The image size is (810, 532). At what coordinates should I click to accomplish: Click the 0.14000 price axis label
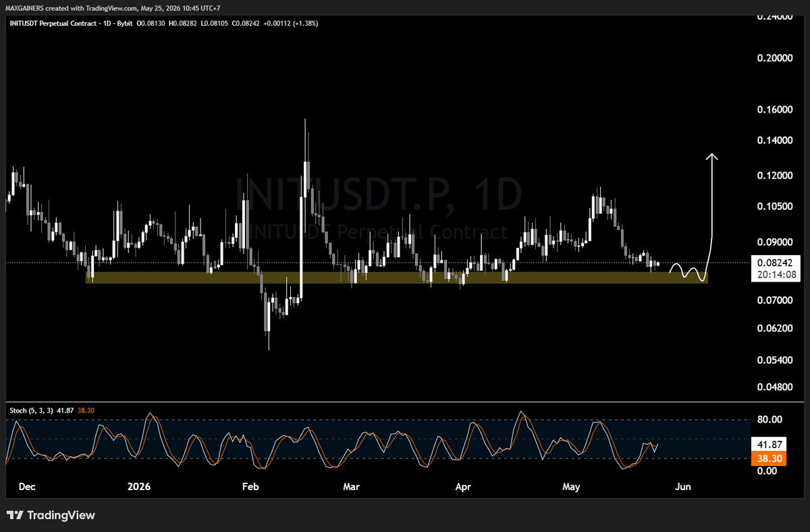coord(774,140)
